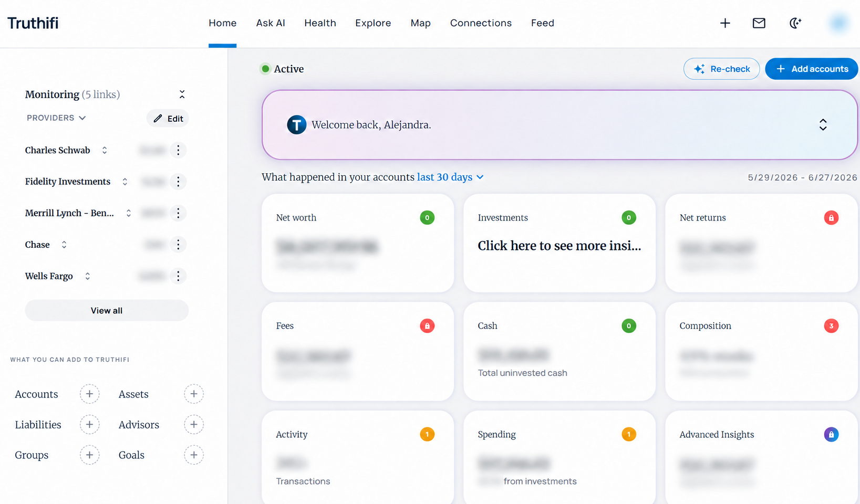Click the Add accounts button

811,69
